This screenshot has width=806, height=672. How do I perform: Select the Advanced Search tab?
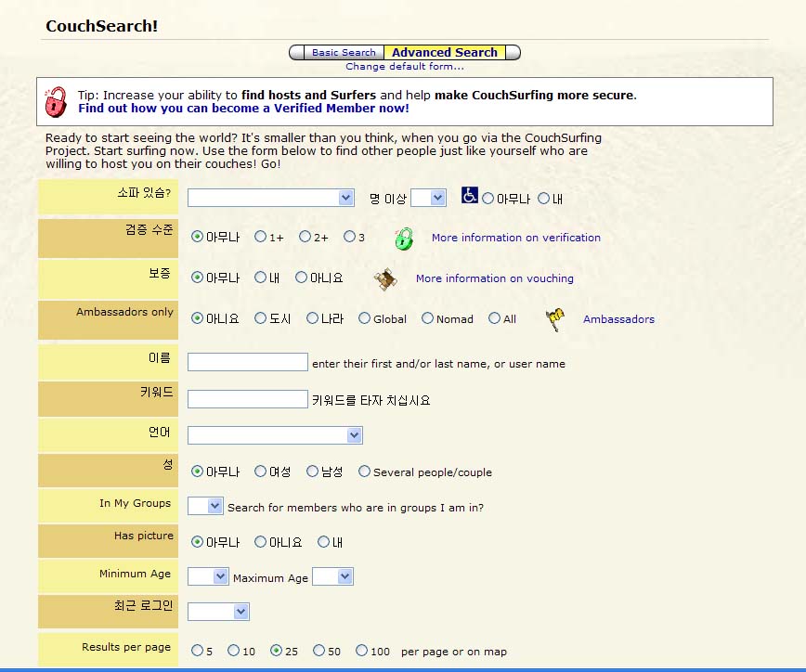[x=445, y=52]
